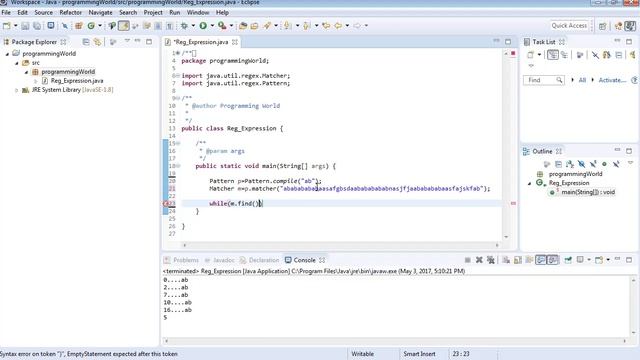
Task: Toggle Mark Occurrences highlighted toolbar button
Action: click(124, 26)
